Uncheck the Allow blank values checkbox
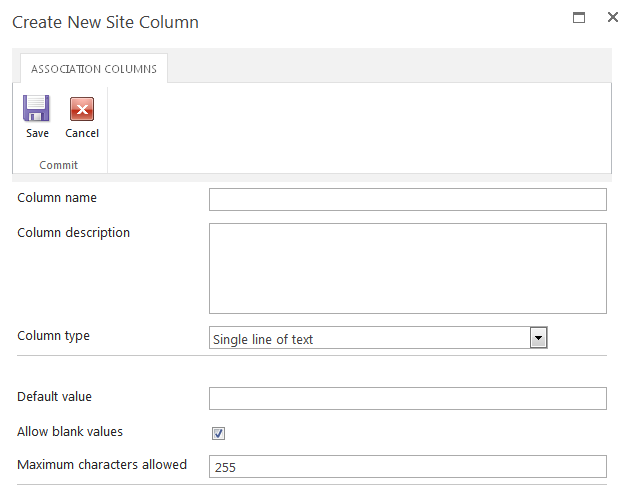This screenshot has height=501, width=625. pyautogui.click(x=219, y=433)
